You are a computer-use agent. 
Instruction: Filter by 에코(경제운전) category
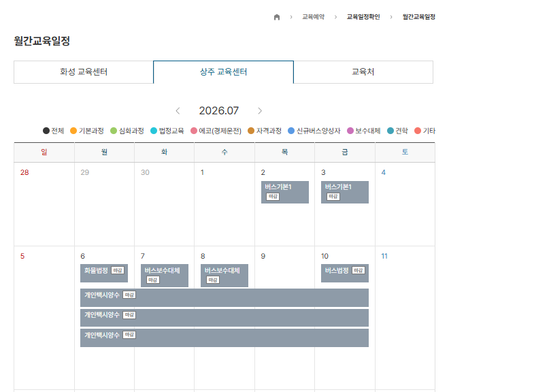click(216, 131)
